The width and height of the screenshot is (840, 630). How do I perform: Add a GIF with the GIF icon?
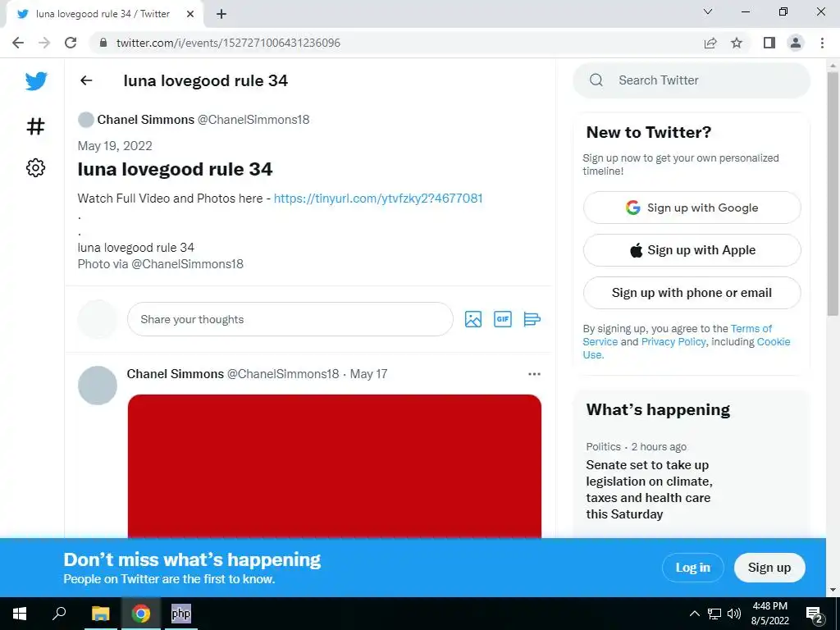(x=503, y=319)
